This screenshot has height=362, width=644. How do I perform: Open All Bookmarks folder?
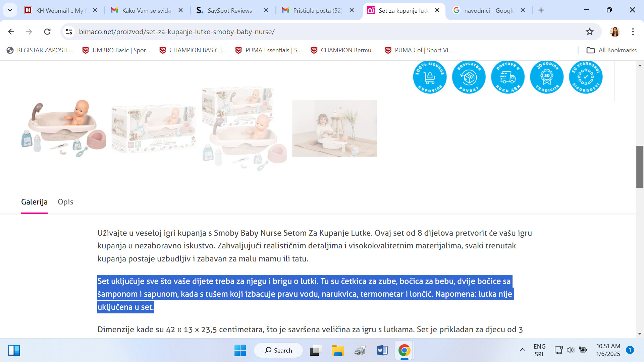click(611, 50)
